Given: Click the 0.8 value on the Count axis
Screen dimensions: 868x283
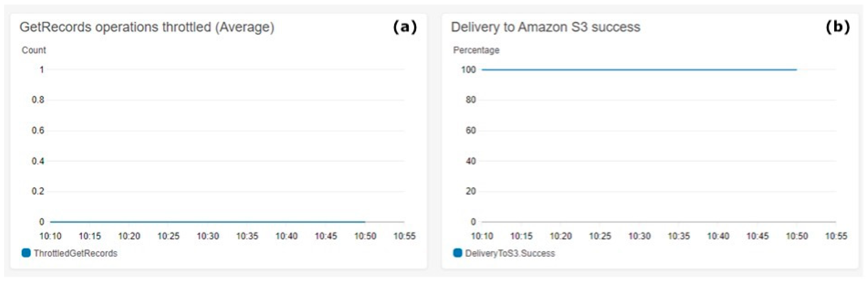Looking at the screenshot, I should tap(38, 100).
